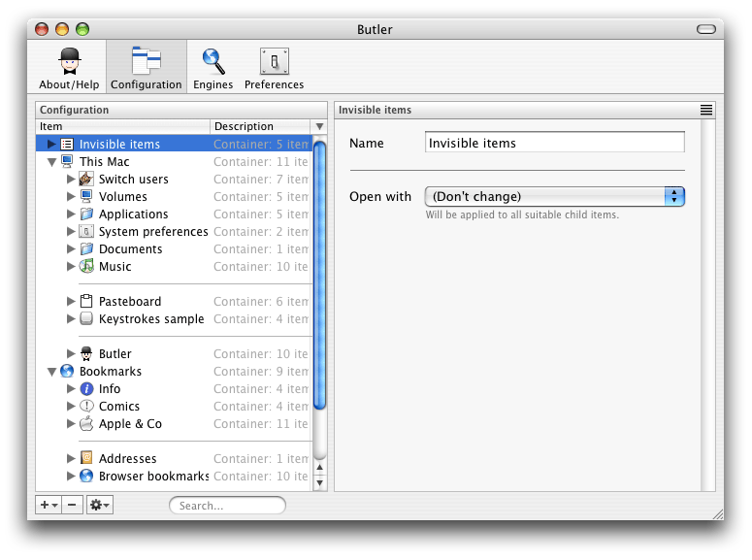Click inside the Name text field
Viewport: 752px width, 560px height.
pyautogui.click(x=555, y=143)
